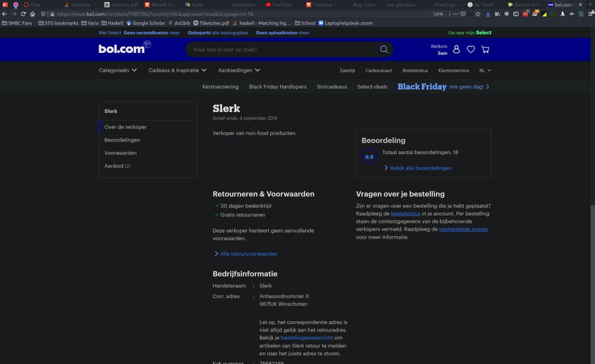Open the Aanbiedingen dropdown menu
The image size is (595, 364).
(239, 70)
